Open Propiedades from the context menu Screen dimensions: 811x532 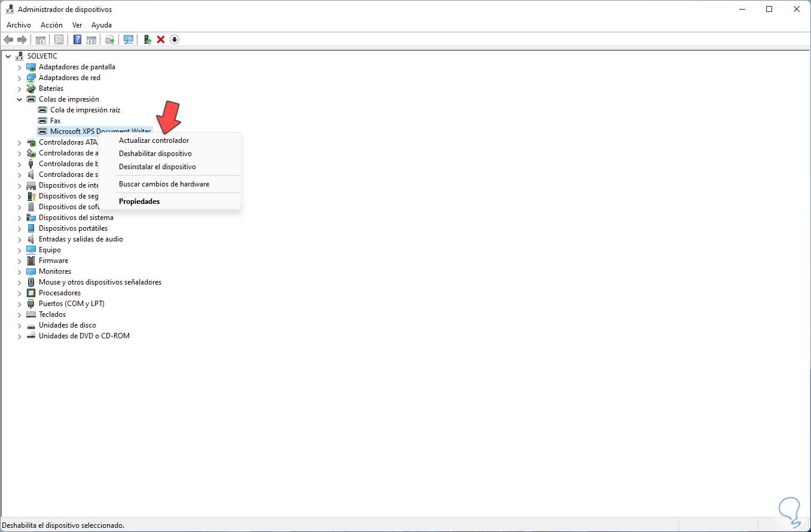pos(170,201)
